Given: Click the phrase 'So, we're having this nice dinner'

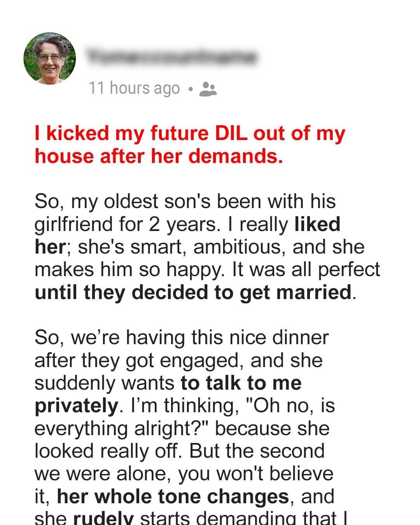Looking at the screenshot, I should (x=182, y=337).
